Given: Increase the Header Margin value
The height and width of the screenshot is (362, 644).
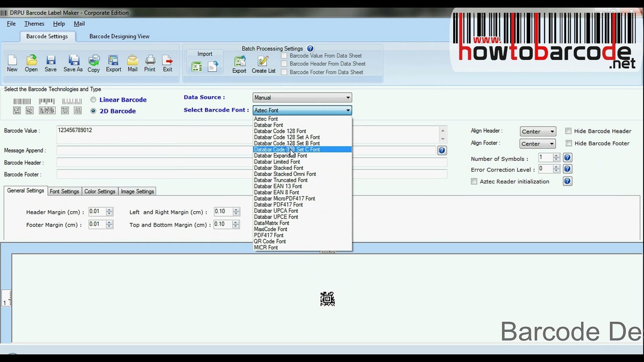Looking at the screenshot, I should pyautogui.click(x=109, y=210).
